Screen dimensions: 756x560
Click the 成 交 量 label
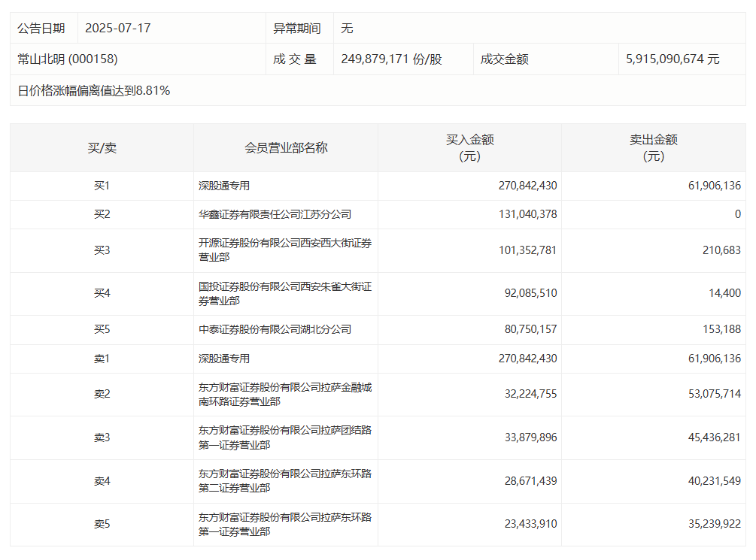295,59
